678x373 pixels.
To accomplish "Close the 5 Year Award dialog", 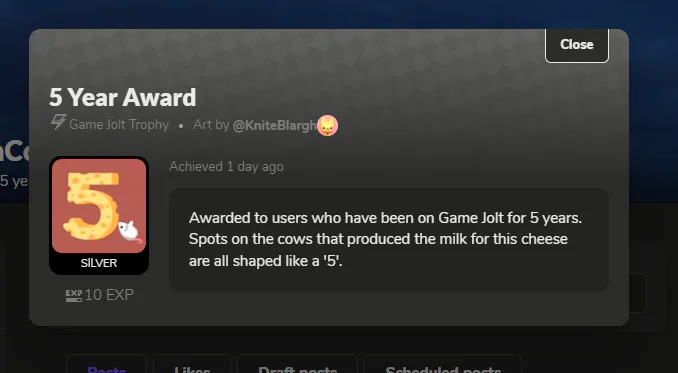I will point(576,45).
